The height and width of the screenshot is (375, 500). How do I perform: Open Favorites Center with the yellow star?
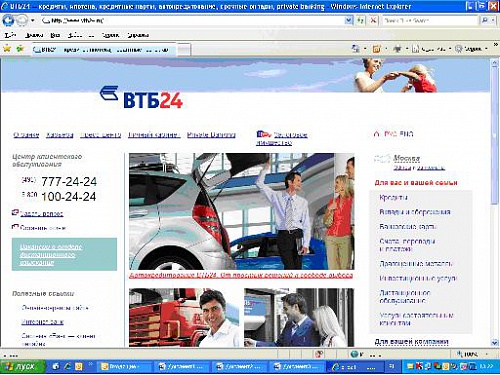[7, 49]
